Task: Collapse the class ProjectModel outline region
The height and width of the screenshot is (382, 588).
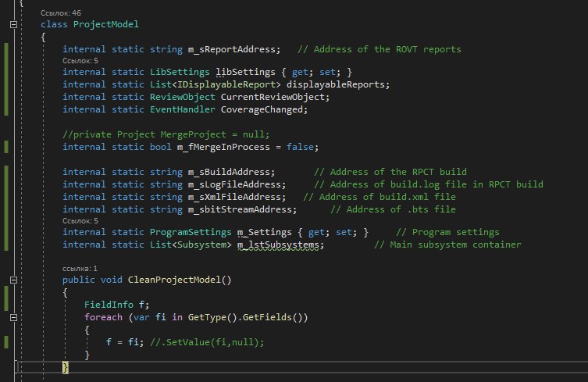Action: click(x=13, y=25)
